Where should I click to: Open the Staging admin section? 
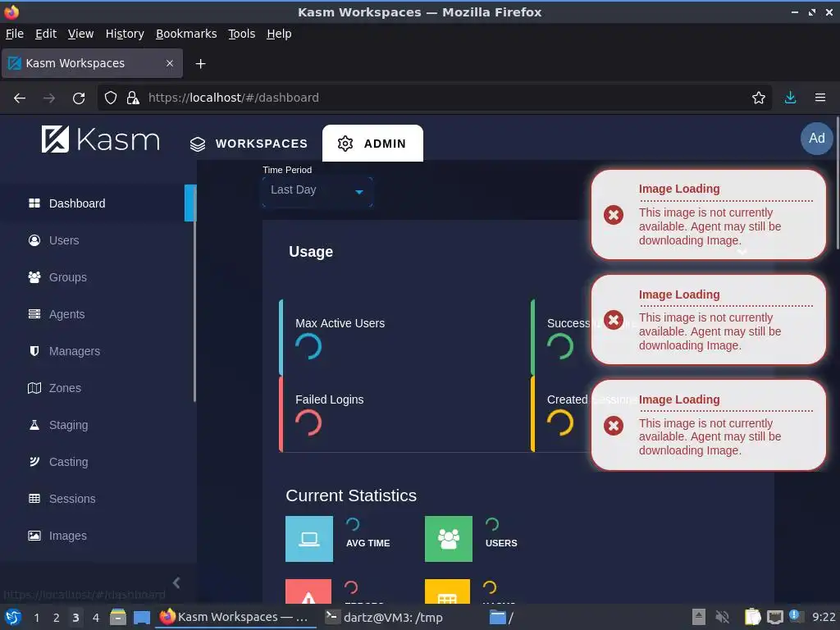point(97,426)
